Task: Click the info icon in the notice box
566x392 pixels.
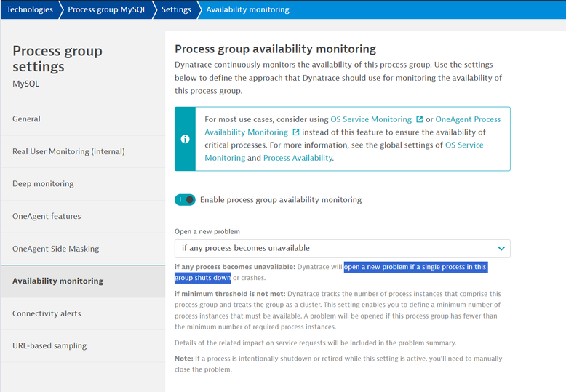Action: coord(185,139)
